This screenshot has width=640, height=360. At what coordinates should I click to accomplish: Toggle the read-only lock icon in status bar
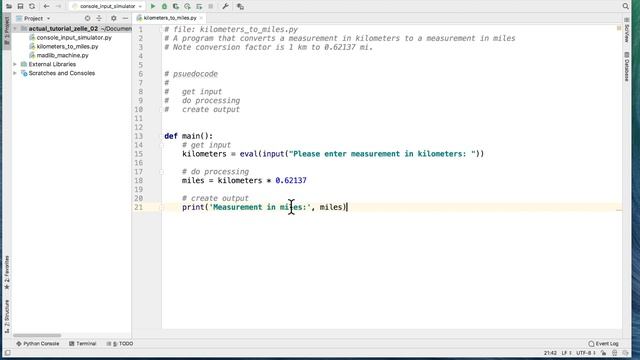tap(603, 353)
